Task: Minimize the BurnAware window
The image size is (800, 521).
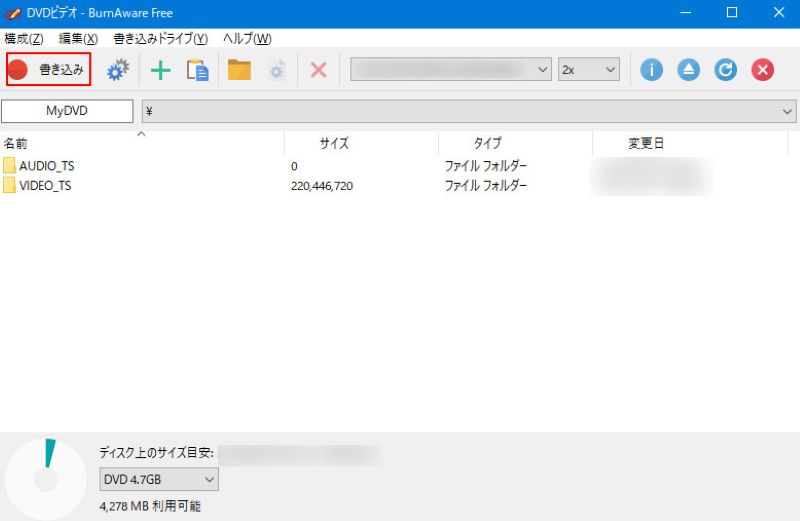Action: (x=686, y=13)
